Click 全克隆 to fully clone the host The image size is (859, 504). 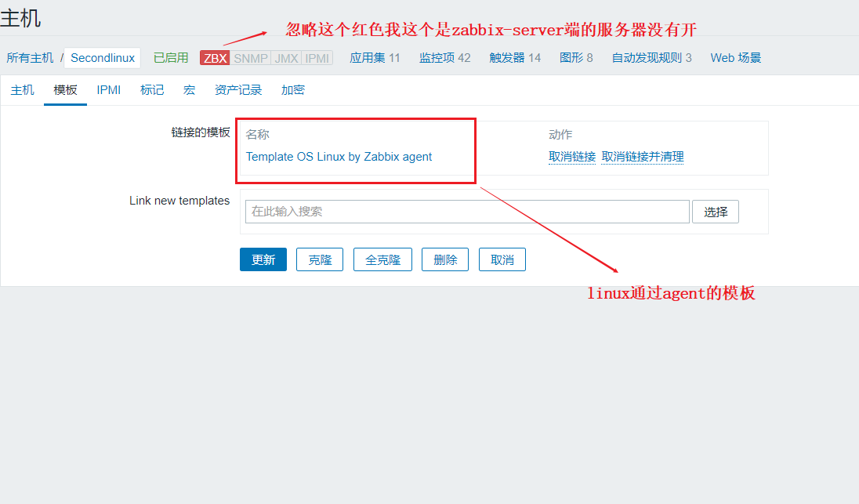tap(382, 259)
